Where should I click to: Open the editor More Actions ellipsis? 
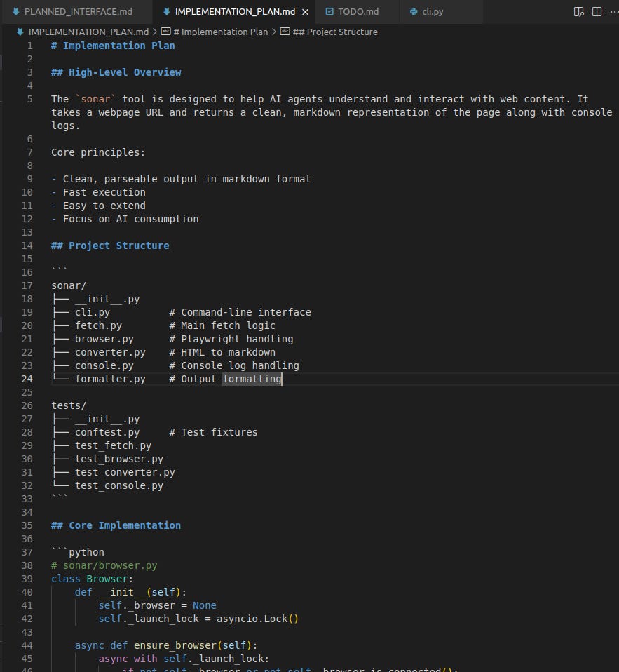click(613, 11)
